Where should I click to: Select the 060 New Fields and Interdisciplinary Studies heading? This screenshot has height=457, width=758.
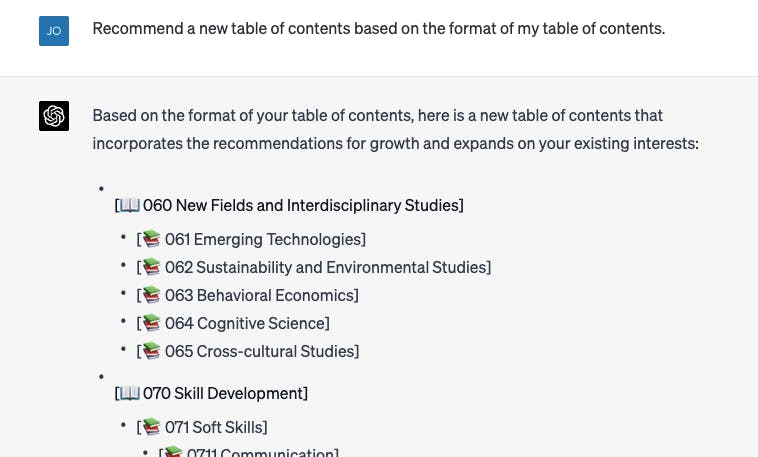coord(289,206)
